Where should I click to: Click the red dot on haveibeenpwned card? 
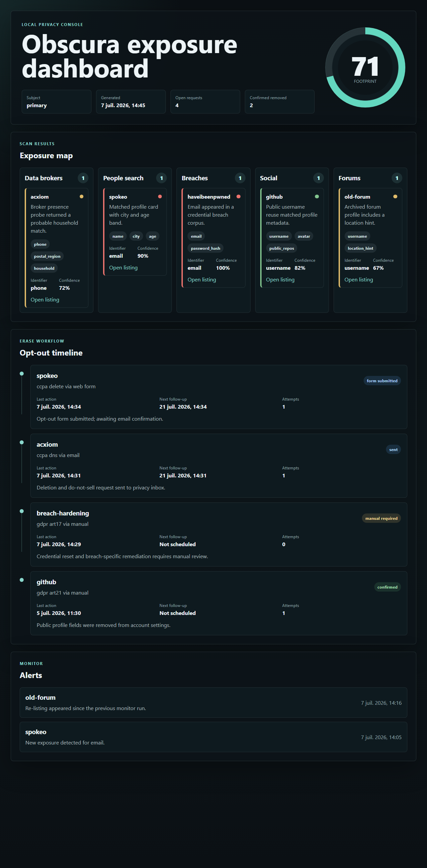point(239,196)
